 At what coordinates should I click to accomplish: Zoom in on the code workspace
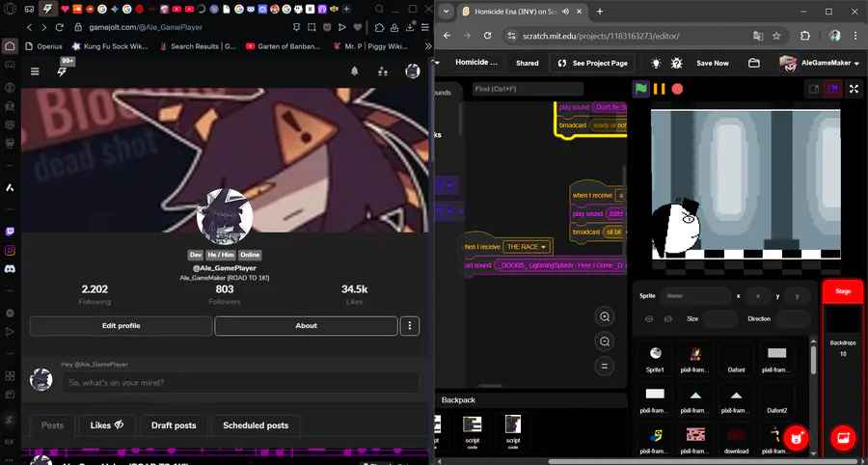(x=605, y=316)
